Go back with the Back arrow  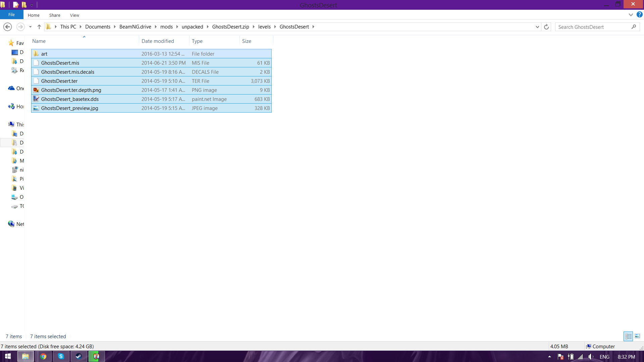coord(7,27)
